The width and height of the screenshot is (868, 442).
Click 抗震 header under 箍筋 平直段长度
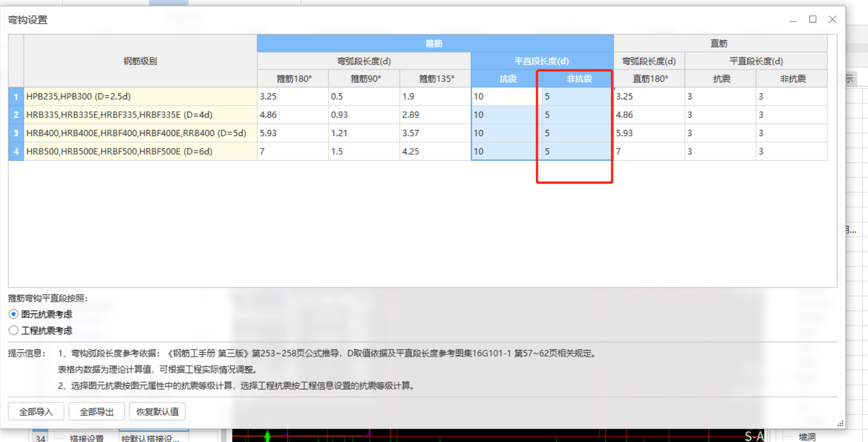507,79
